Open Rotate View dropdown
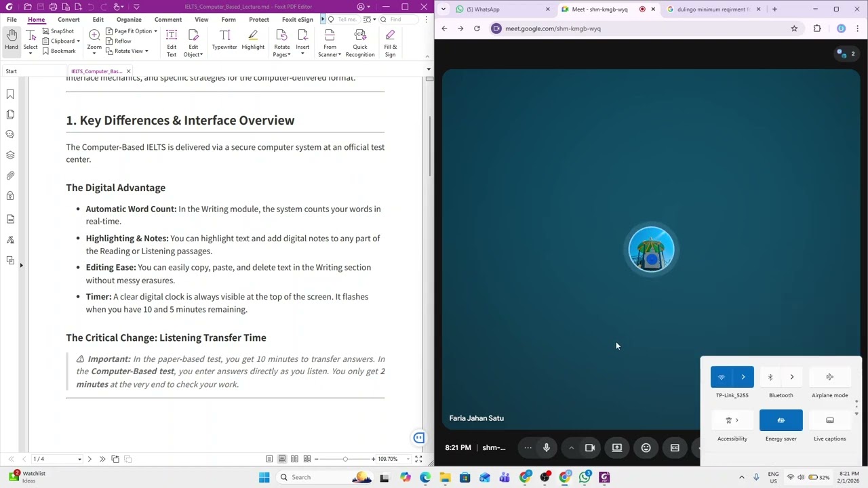This screenshot has width=868, height=488. tap(127, 51)
